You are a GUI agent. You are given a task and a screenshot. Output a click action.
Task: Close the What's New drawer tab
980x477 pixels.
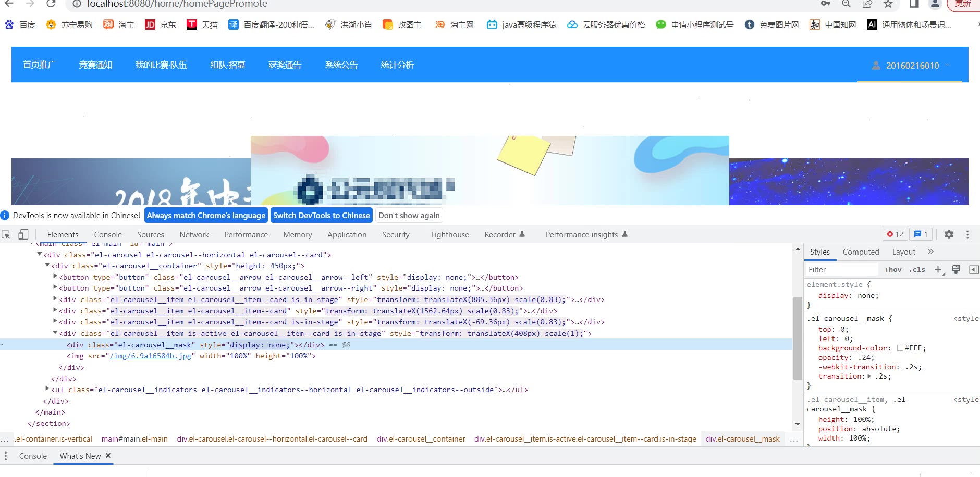[x=108, y=456]
